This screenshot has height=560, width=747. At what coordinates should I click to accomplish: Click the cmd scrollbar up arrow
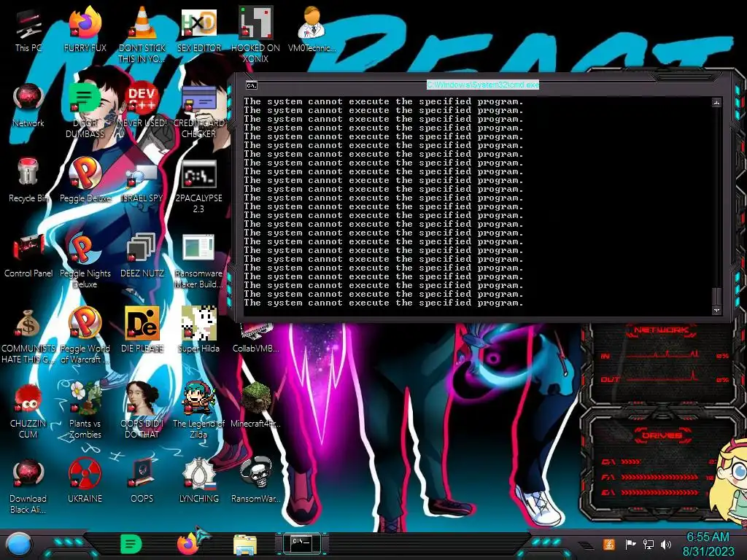(716, 102)
